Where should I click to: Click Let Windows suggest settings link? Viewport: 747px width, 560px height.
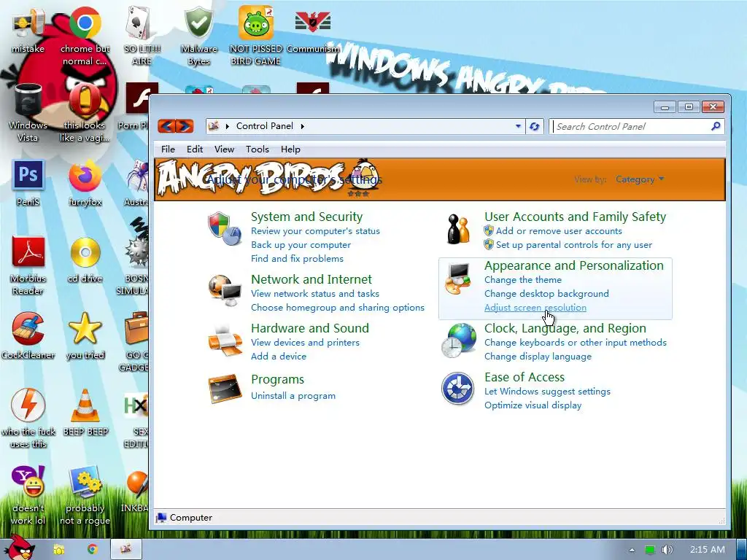(547, 392)
